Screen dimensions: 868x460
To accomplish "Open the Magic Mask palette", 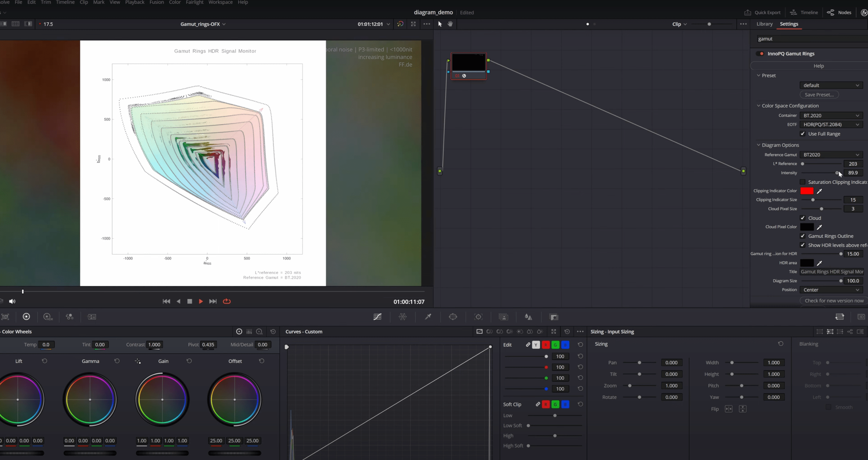I will click(x=503, y=317).
